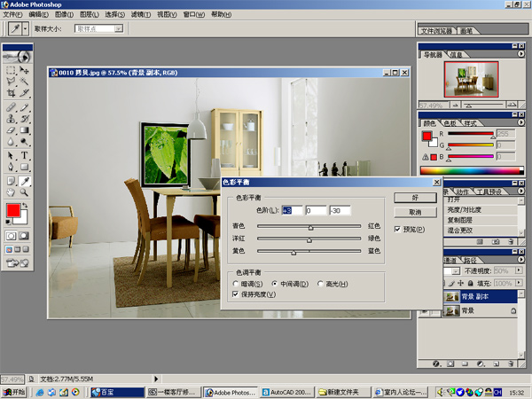Select the Rectangular Marquee tool
Viewport: 532px width, 399px height.
(x=11, y=70)
